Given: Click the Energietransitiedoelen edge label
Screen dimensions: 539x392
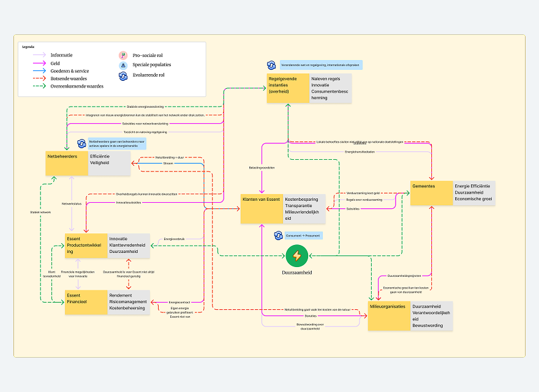Looking at the screenshot, I should [360, 152].
